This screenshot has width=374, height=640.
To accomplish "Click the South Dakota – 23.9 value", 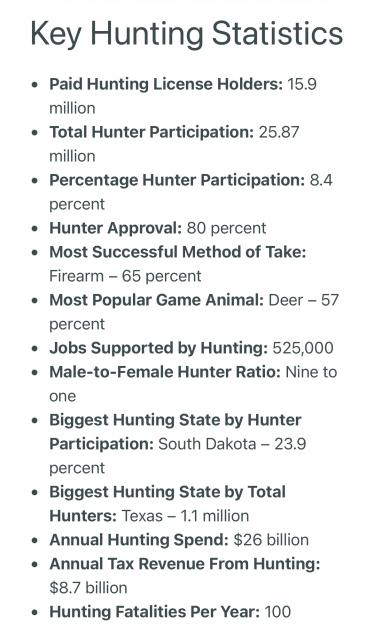I will point(232,444).
